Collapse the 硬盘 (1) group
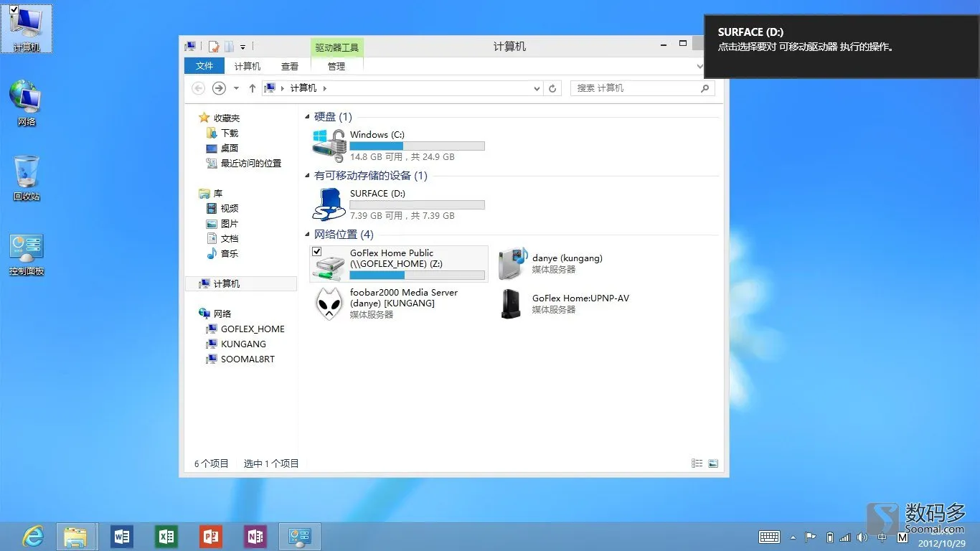Screen dimensions: 980x551 tap(308, 117)
